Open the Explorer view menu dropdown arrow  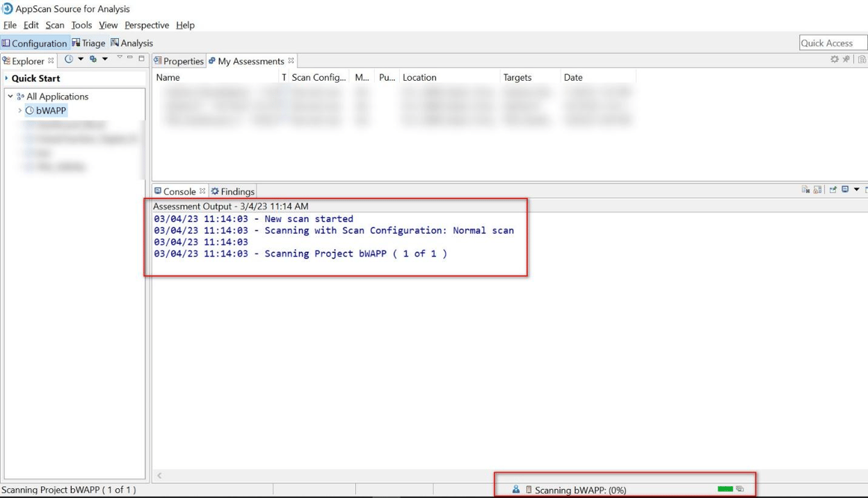click(120, 57)
